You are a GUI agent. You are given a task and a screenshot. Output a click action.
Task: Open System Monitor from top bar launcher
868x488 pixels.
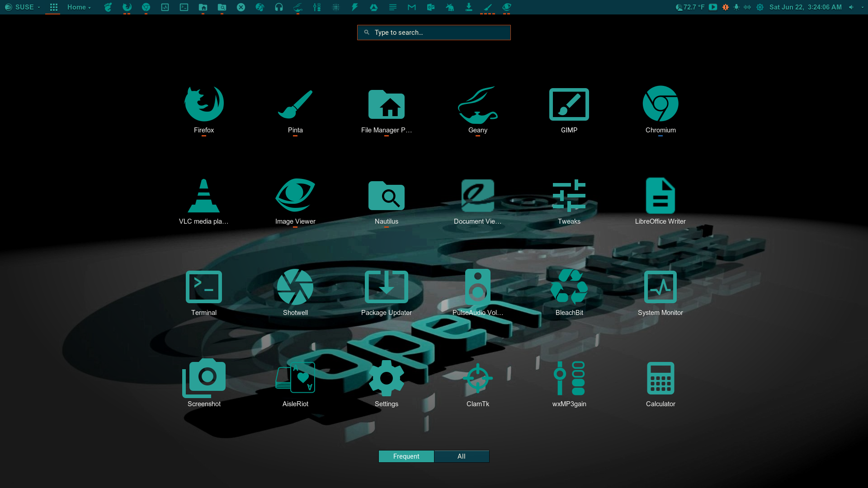(x=165, y=7)
